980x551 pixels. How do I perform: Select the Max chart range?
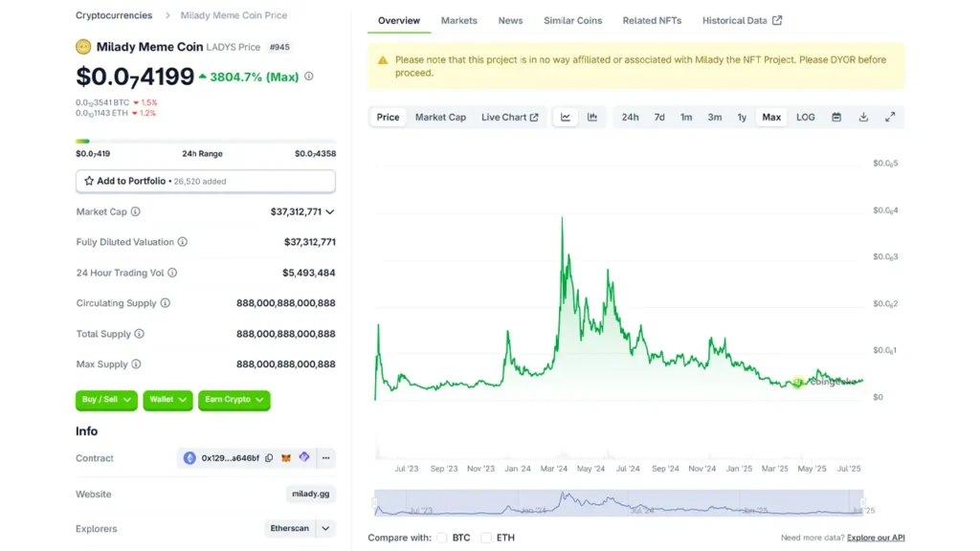tap(771, 117)
